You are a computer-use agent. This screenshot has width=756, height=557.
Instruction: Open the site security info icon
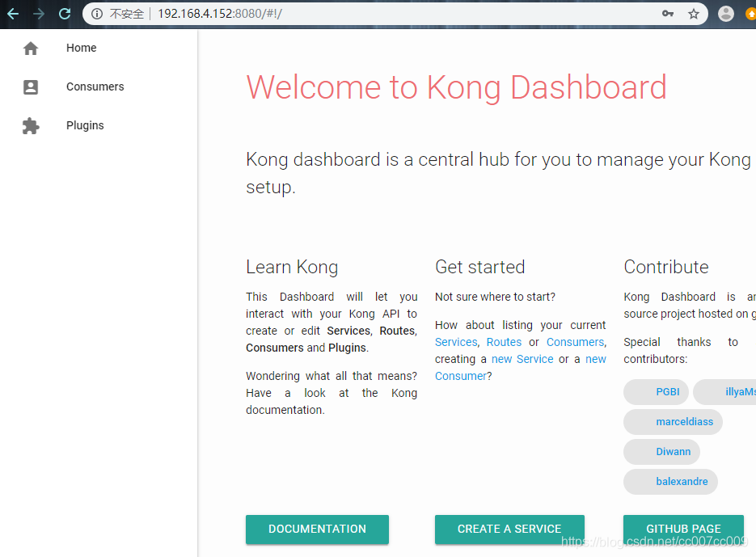(97, 14)
